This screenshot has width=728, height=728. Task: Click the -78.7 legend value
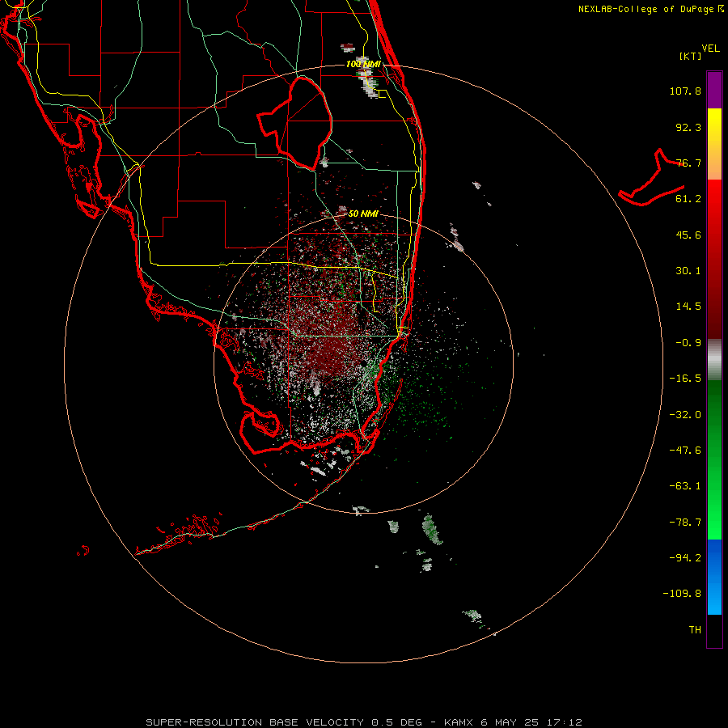point(685,523)
